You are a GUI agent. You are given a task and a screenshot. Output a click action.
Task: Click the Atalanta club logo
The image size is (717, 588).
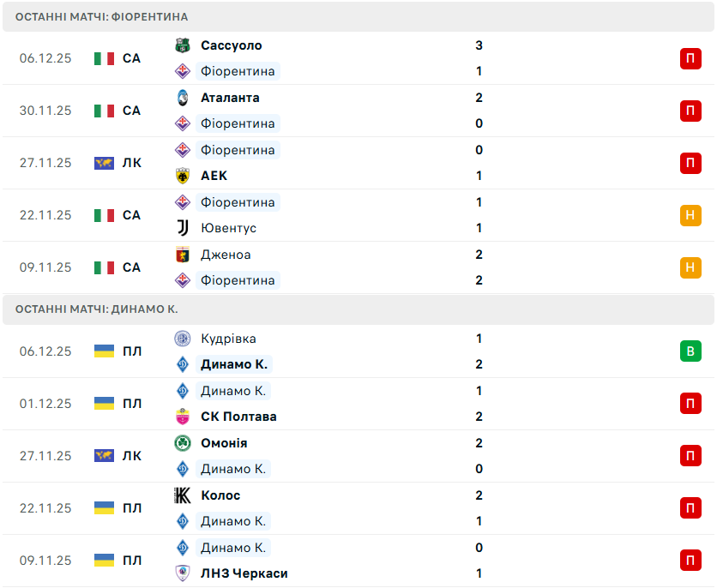point(182,98)
